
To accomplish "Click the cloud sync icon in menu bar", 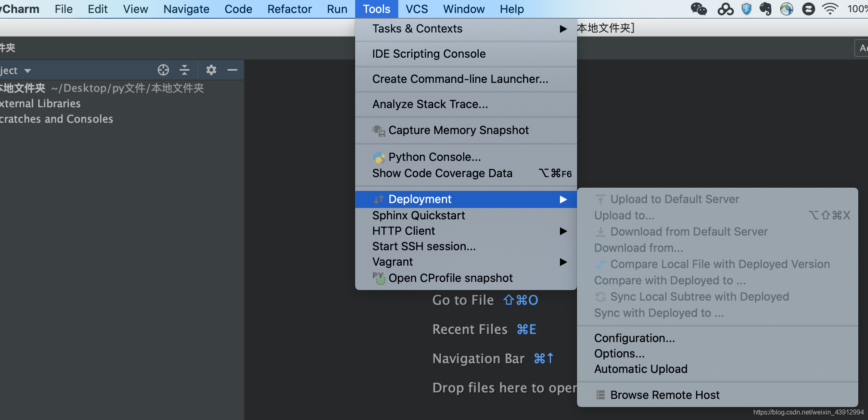I will pos(725,9).
